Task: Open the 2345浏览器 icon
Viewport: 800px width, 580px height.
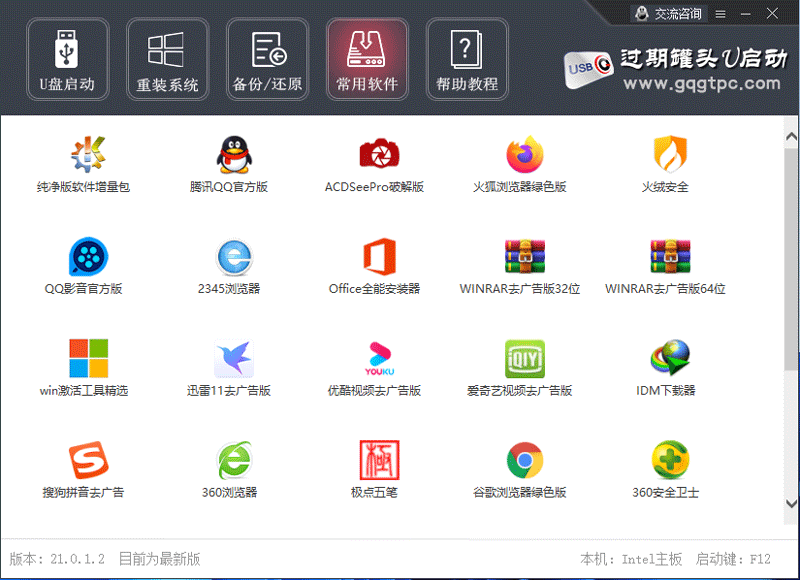Action: click(x=234, y=256)
